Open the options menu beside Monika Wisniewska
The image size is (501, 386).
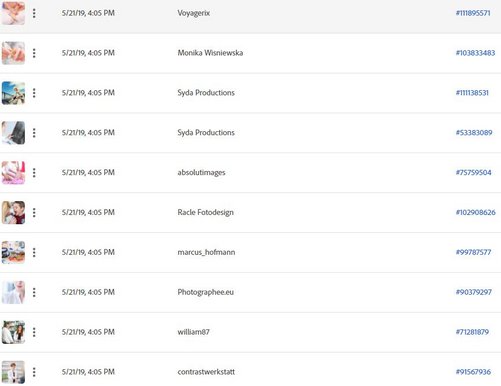(x=34, y=53)
